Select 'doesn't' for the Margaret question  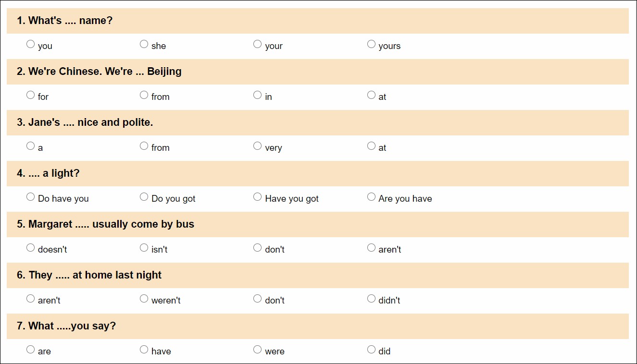(31, 248)
